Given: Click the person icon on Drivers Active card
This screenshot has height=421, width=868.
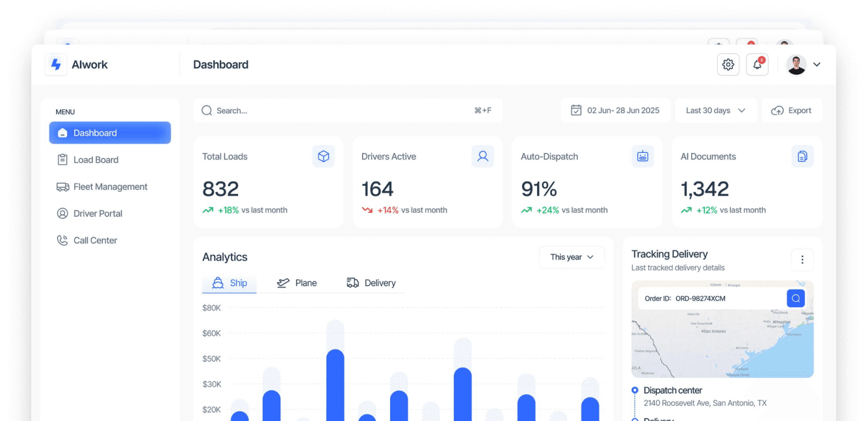Looking at the screenshot, I should (483, 156).
